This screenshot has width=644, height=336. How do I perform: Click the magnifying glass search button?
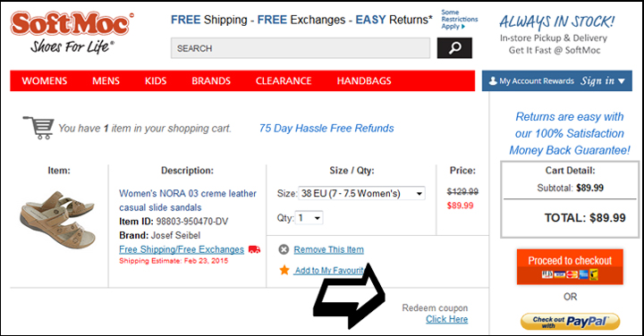pyautogui.click(x=454, y=48)
